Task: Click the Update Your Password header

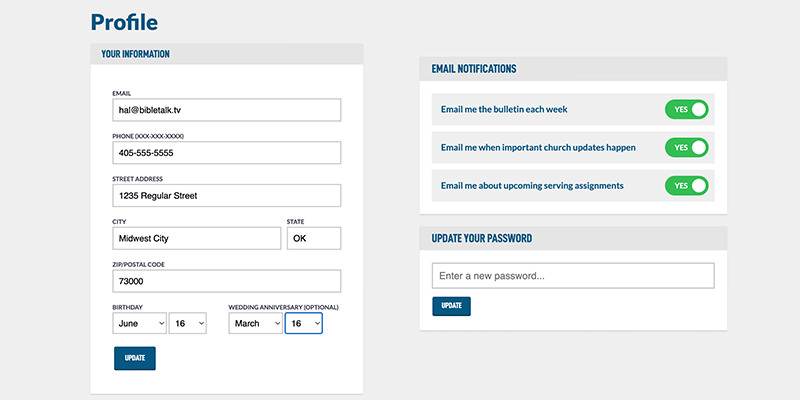Action: (573, 238)
